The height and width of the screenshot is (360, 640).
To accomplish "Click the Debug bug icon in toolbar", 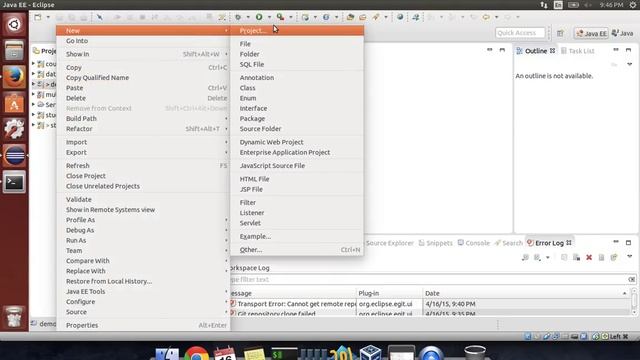I will [238, 17].
